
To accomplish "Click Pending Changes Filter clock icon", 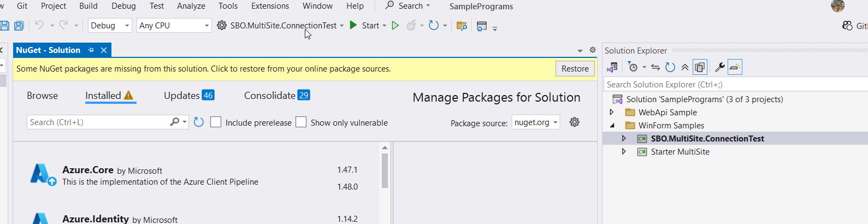I will coord(633,67).
